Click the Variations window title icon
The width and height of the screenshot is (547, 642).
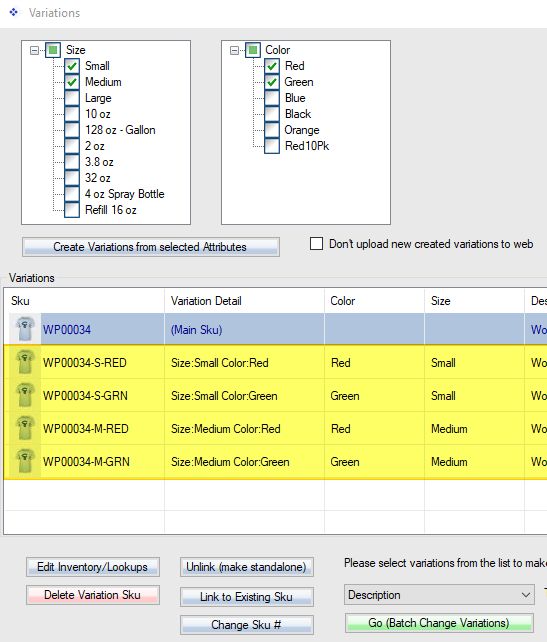(x=14, y=12)
